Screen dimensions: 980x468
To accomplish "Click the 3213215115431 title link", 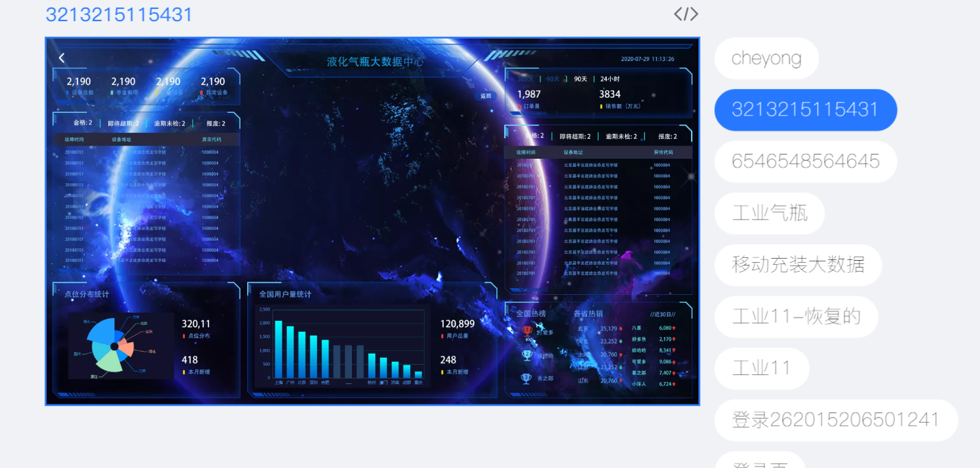I will point(119,14).
